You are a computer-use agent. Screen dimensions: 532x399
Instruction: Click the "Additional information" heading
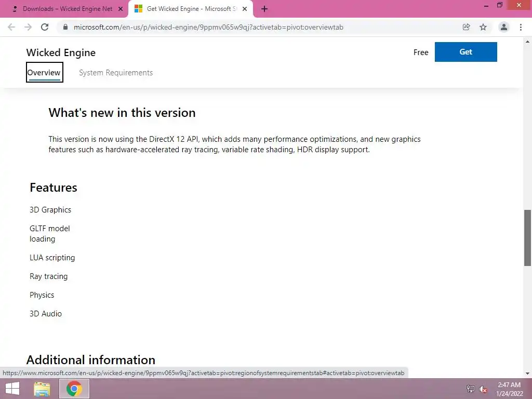pyautogui.click(x=91, y=360)
